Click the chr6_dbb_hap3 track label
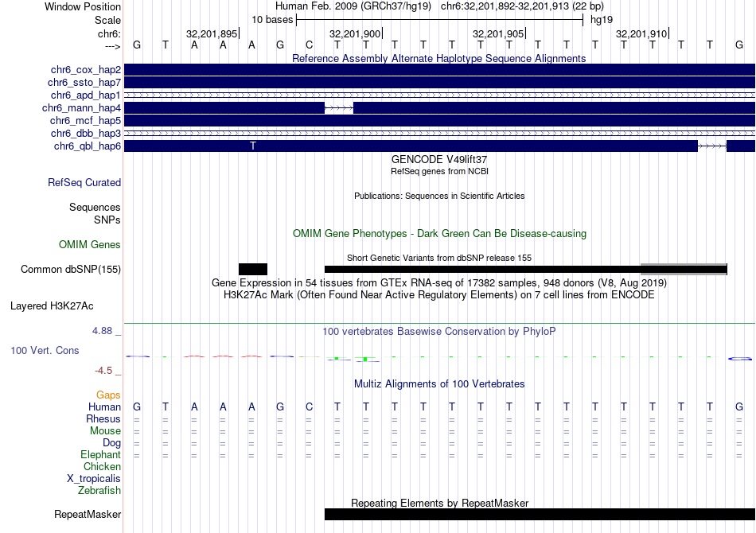 [x=86, y=133]
